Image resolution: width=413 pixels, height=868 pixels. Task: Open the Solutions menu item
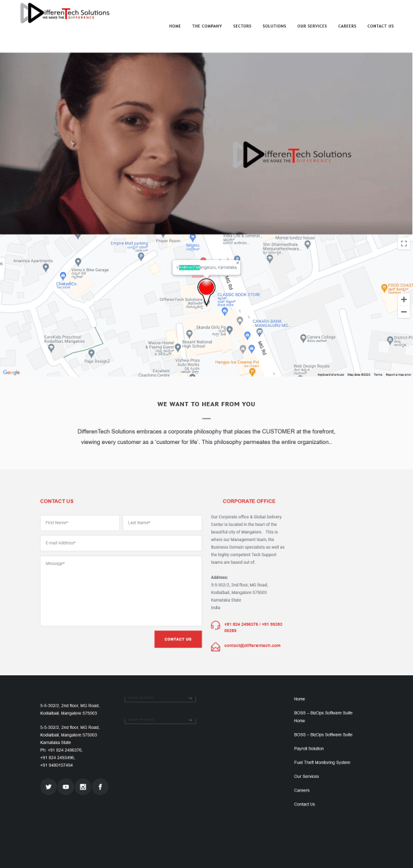(x=274, y=26)
